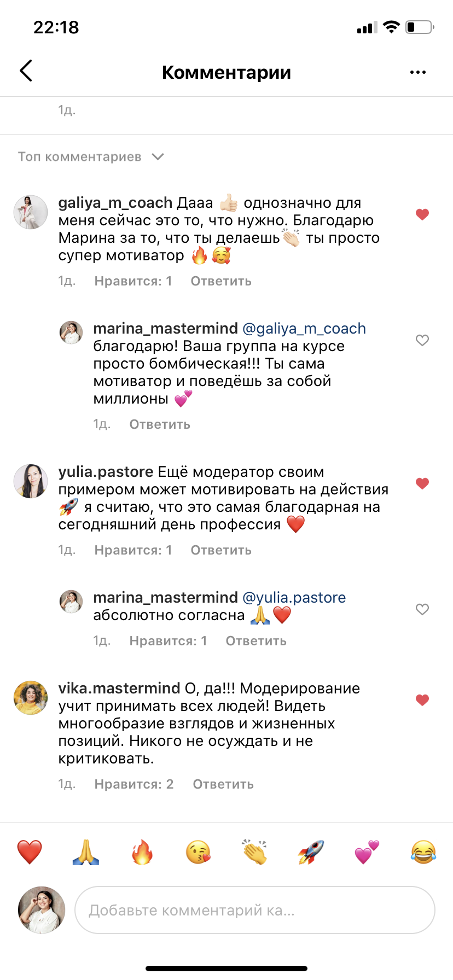Insert the clapping hands emoji reaction
The width and height of the screenshot is (453, 980).
pos(254,852)
